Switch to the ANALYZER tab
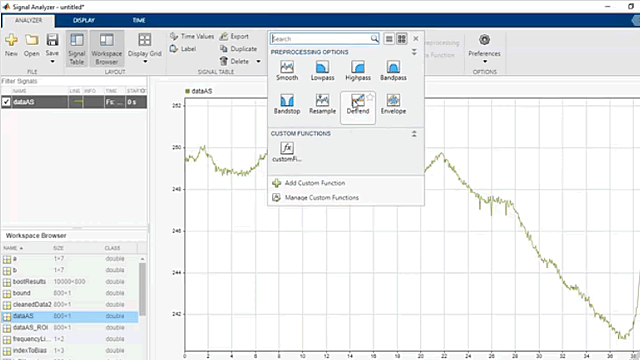This screenshot has width=640, height=360. [x=29, y=20]
